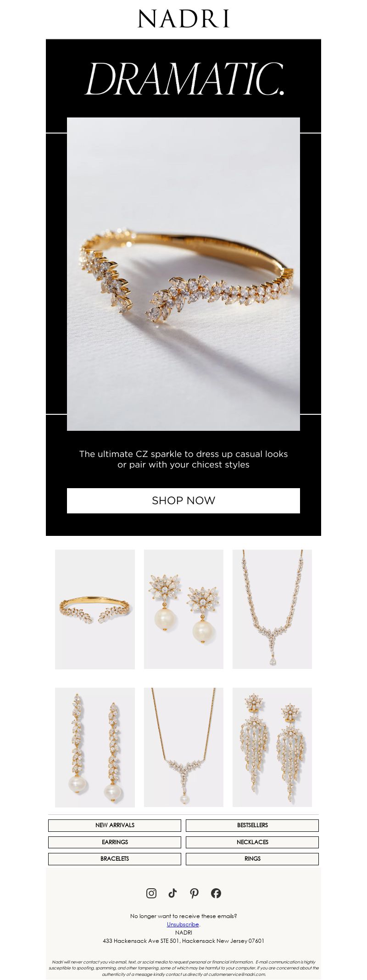The image size is (367, 980).
Task: Open the Pinterest icon link
Action: (x=195, y=893)
